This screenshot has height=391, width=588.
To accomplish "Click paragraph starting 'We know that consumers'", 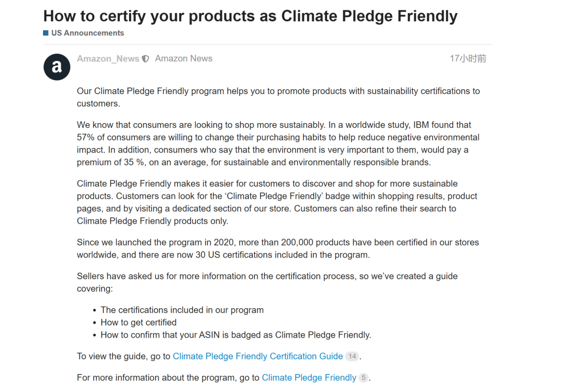I will 278,143.
